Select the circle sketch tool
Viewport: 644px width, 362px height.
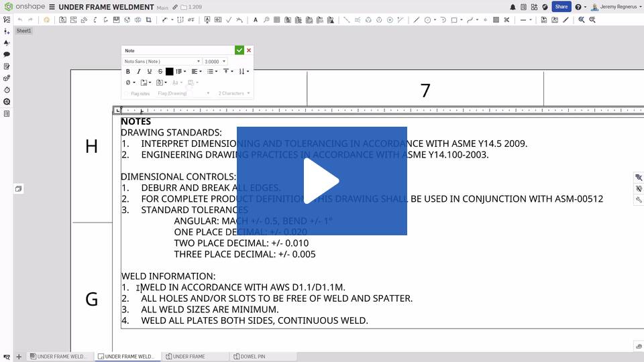pos(427,19)
